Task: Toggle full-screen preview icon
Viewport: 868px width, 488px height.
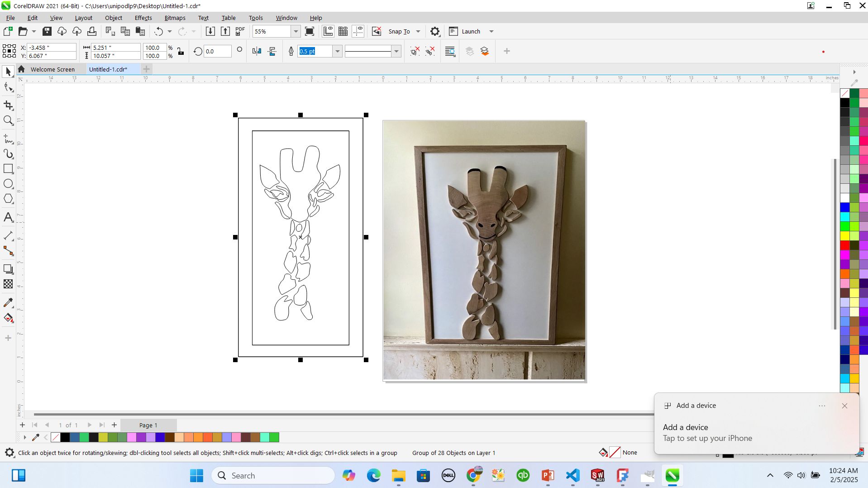Action: (310, 31)
